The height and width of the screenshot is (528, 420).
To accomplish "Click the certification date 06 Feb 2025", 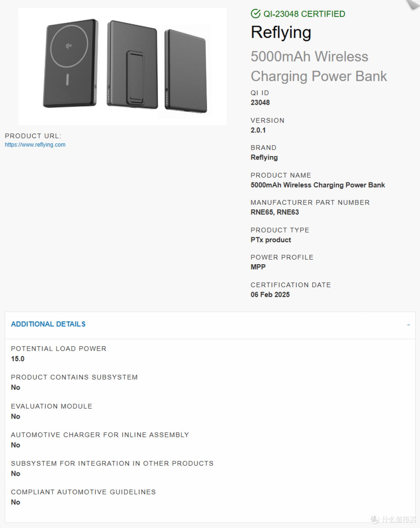I will [x=270, y=295].
